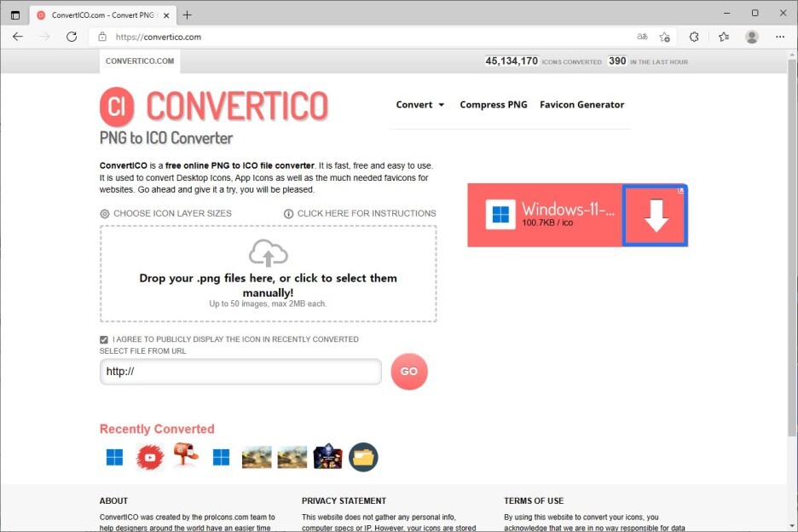Click the info icon for instructions
The width and height of the screenshot is (798, 532).
pyautogui.click(x=288, y=214)
